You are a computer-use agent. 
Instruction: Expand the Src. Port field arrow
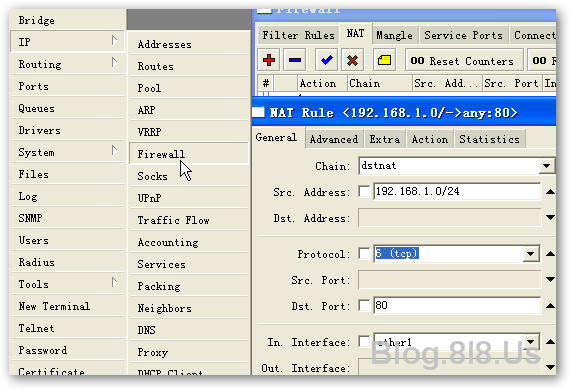tap(550, 280)
